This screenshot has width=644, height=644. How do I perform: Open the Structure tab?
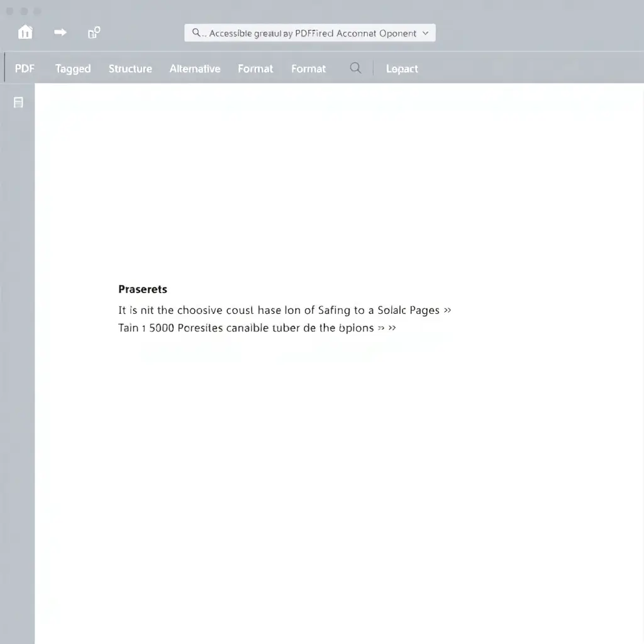click(130, 69)
